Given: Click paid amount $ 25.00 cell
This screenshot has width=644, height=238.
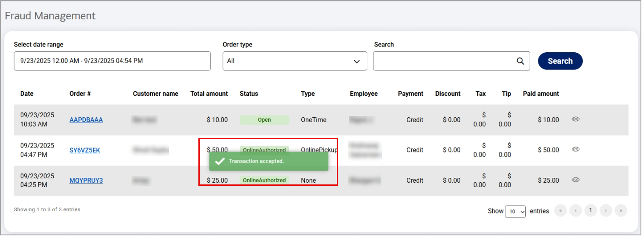Looking at the screenshot, I should [x=549, y=180].
